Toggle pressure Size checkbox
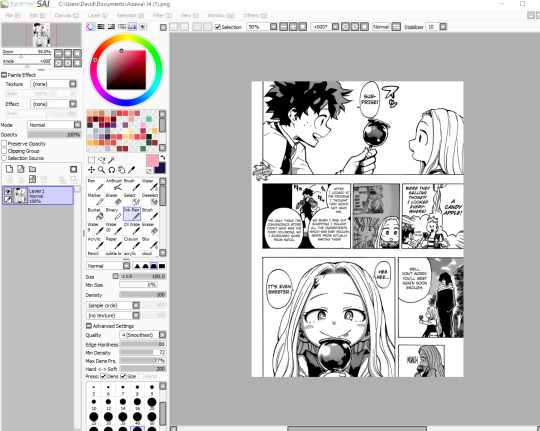The width and height of the screenshot is (540, 431). coord(123,376)
